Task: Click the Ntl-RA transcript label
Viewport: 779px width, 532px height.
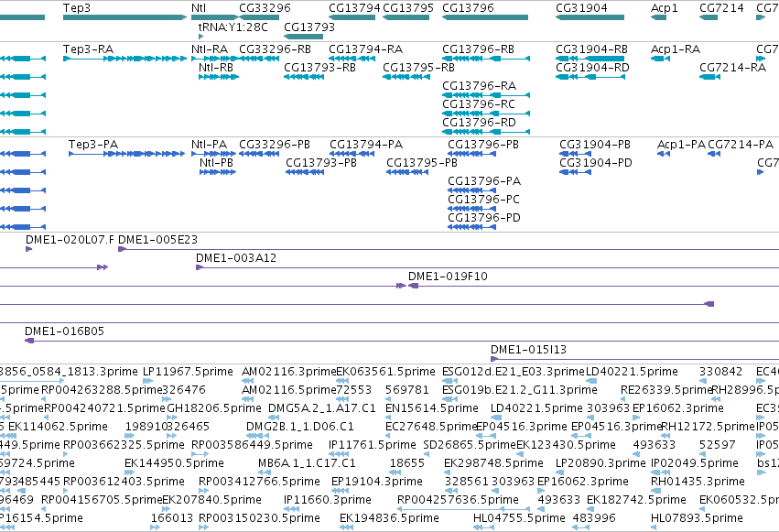Action: click(x=210, y=49)
